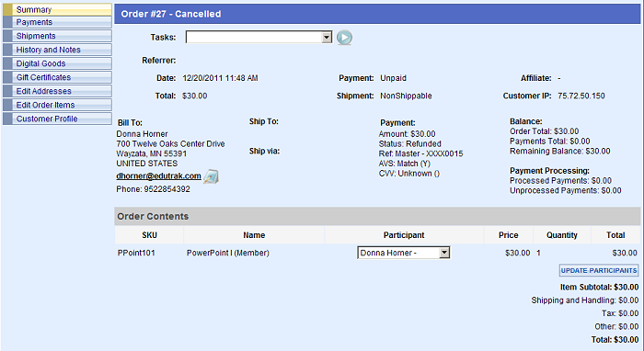The image size is (644, 351).
Task: Open the dhorner@edutrak.com email link
Action: (x=158, y=175)
